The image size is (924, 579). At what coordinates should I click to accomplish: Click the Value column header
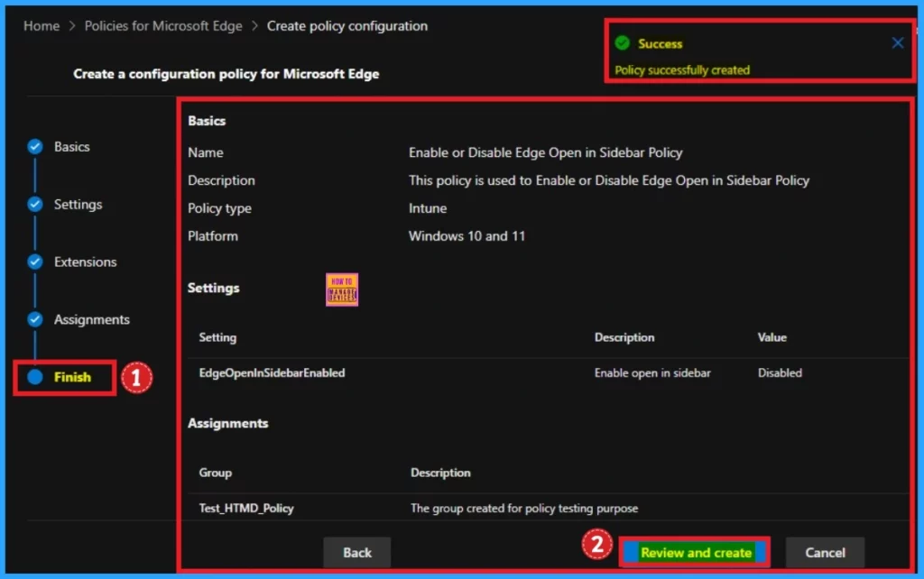pos(772,337)
